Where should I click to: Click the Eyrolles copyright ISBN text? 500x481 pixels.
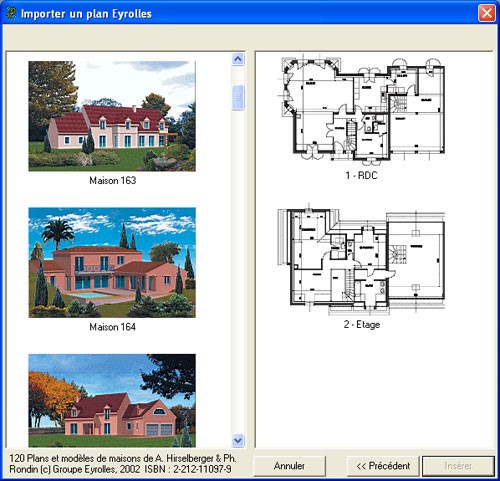123,463
